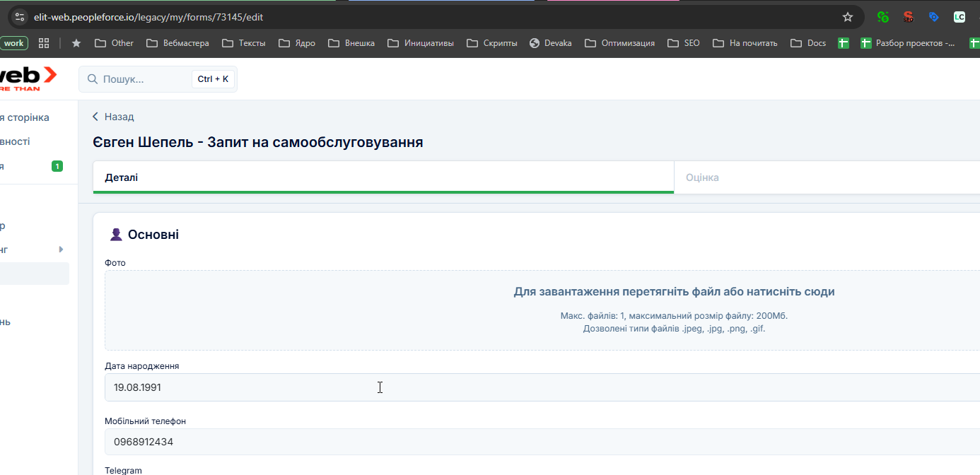Screen dimensions: 980x475
Task: Open the Внешка bookmarks folder
Action: (351, 43)
